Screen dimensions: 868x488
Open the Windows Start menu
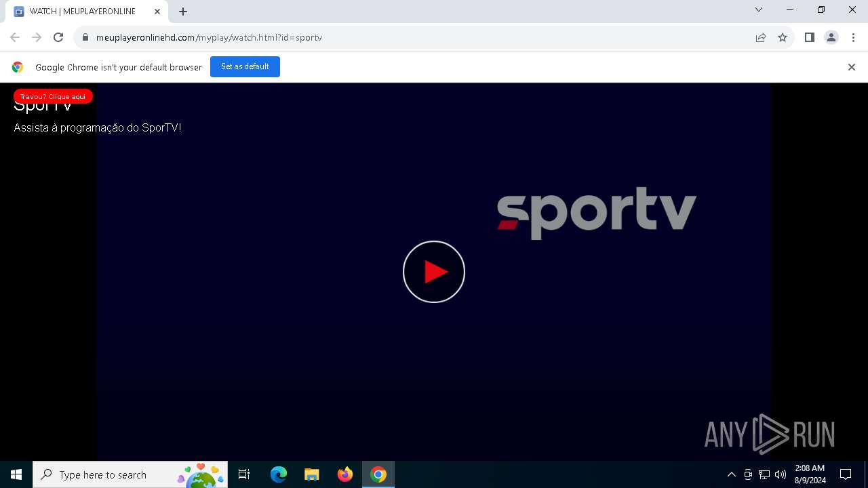coord(16,474)
